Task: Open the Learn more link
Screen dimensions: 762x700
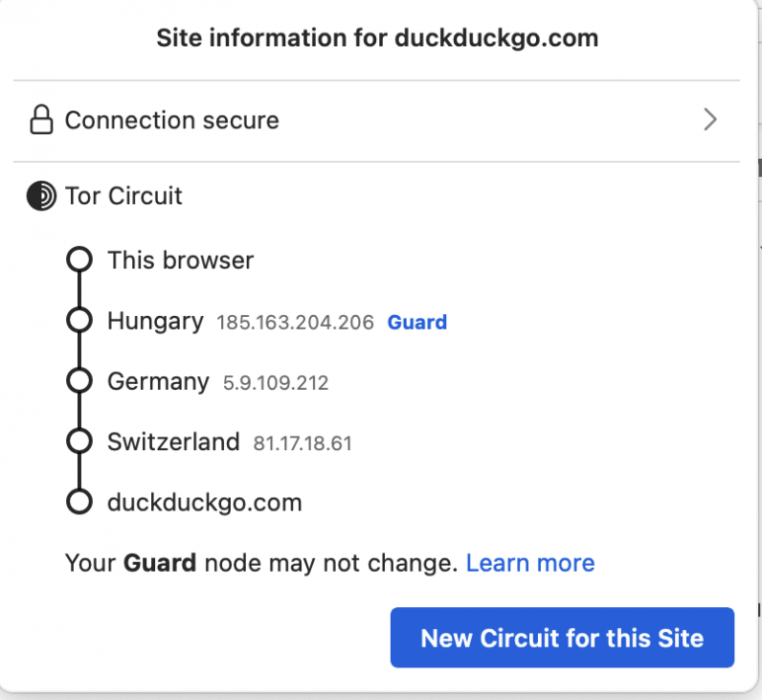Action: 530,563
